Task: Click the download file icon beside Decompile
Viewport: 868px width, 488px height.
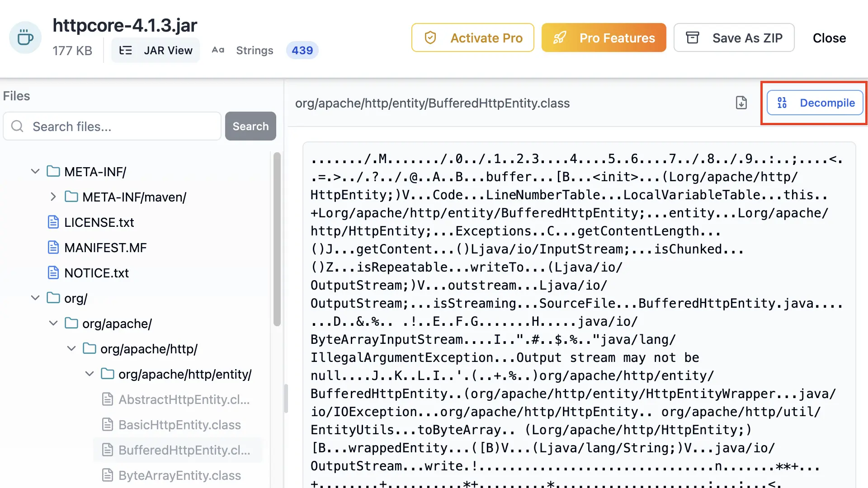Action: tap(741, 103)
